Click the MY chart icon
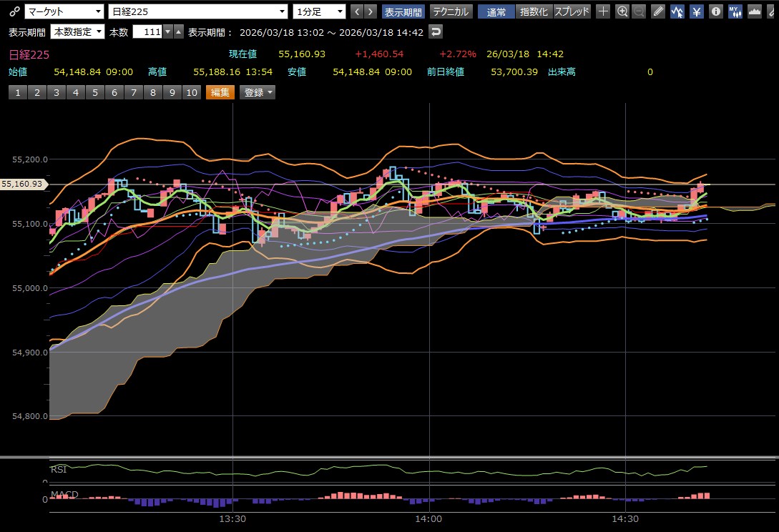The width and height of the screenshot is (779, 532). [735, 11]
